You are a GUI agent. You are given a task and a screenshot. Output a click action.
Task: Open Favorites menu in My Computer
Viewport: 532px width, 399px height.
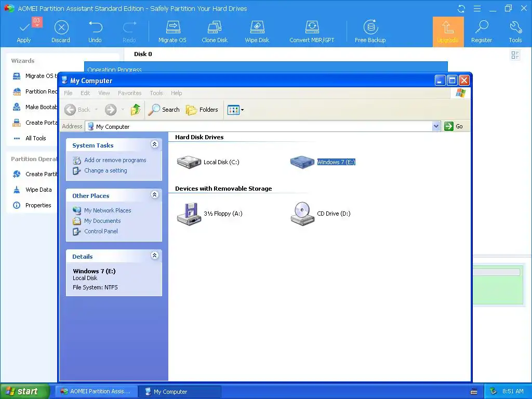pyautogui.click(x=129, y=93)
